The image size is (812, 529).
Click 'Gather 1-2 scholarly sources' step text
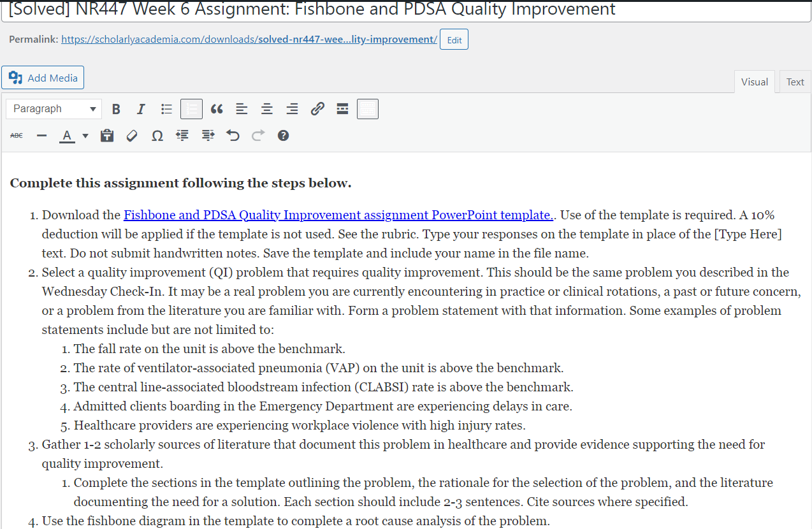click(x=403, y=454)
